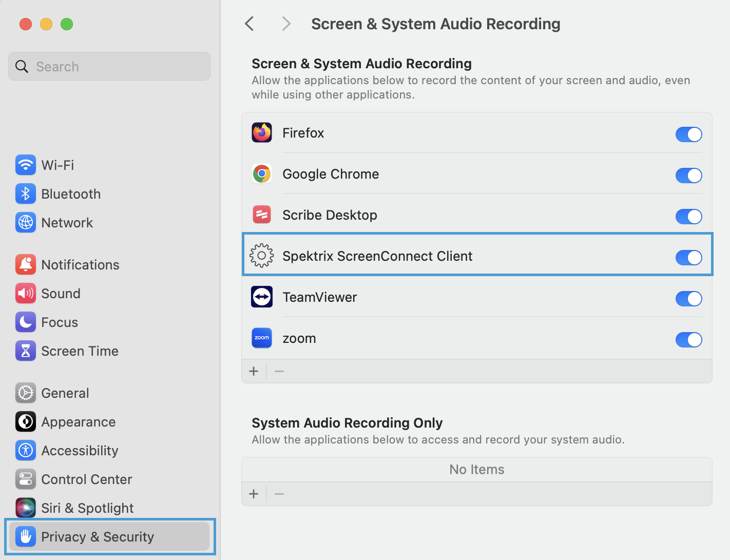Click the Accessibility icon in sidebar
Viewport: 730px width, 560px height.
26,451
